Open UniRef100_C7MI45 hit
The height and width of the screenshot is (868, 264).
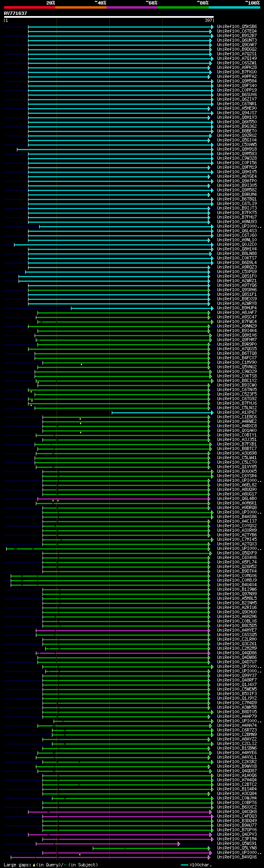click(237, 540)
